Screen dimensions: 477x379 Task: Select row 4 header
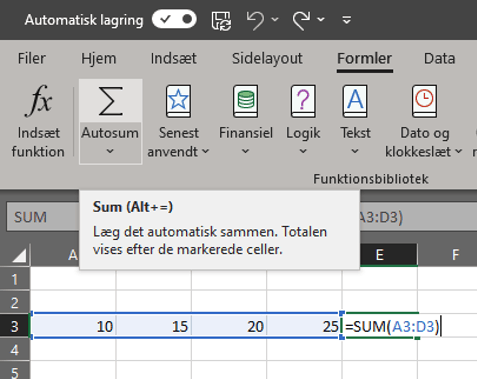pyautogui.click(x=15, y=350)
